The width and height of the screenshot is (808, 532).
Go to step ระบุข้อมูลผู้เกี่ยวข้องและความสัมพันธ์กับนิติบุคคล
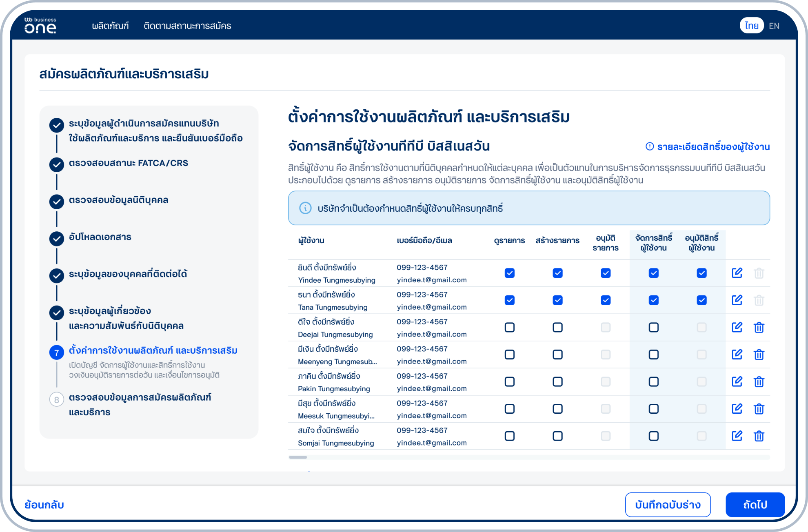tap(126, 318)
